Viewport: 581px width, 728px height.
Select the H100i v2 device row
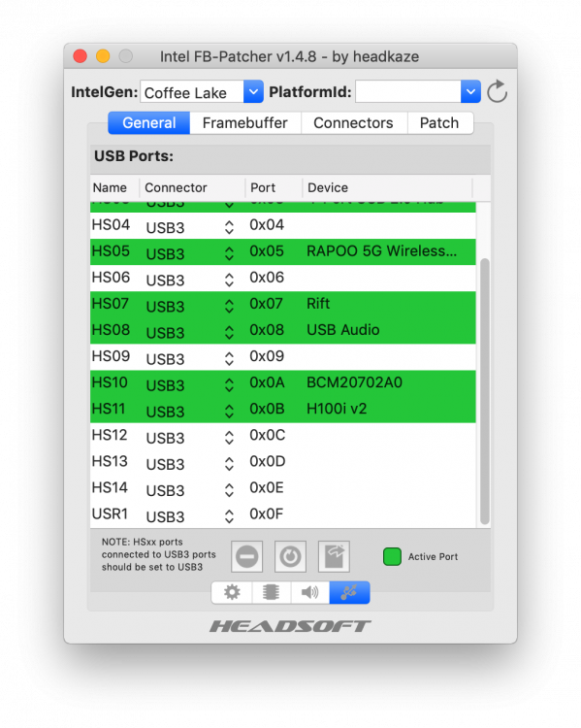[283, 410]
